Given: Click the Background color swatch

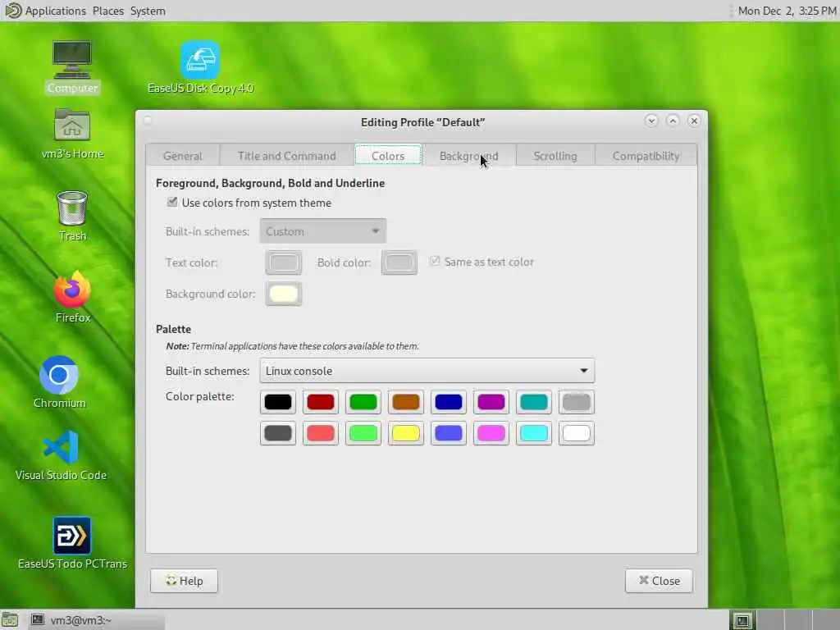Looking at the screenshot, I should coord(283,294).
